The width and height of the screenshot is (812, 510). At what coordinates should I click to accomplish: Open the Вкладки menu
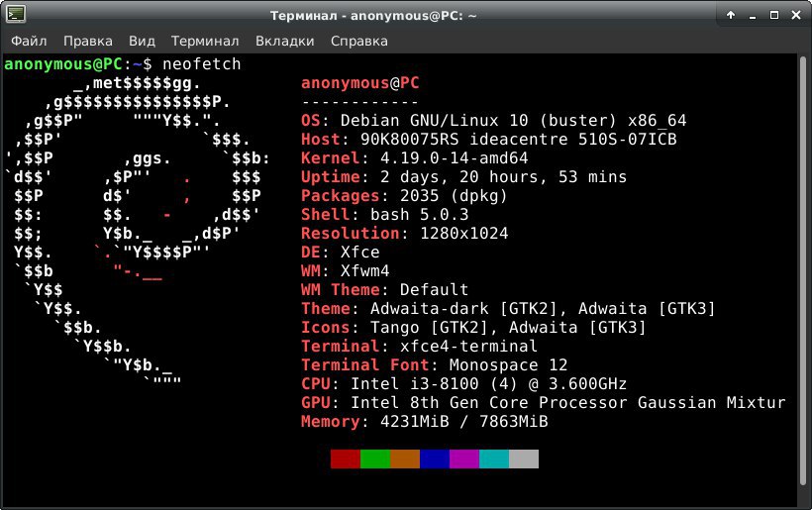[285, 41]
